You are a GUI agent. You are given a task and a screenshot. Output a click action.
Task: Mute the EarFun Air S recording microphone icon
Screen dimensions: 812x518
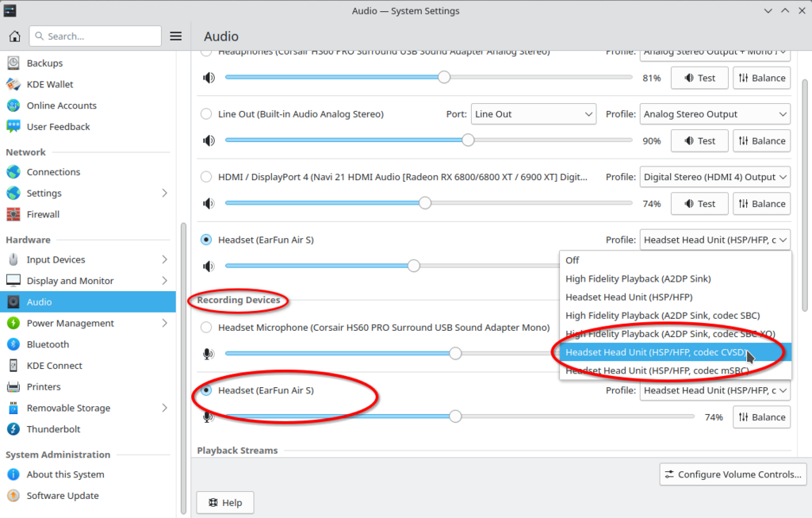point(209,417)
